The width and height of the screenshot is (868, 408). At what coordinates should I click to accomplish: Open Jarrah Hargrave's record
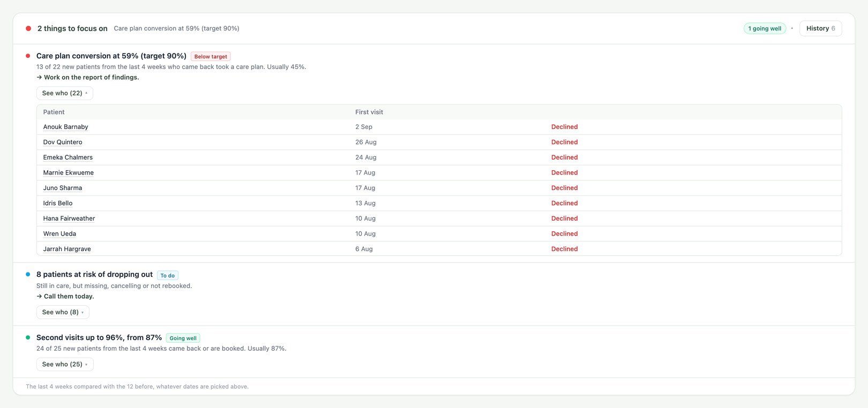click(x=67, y=249)
